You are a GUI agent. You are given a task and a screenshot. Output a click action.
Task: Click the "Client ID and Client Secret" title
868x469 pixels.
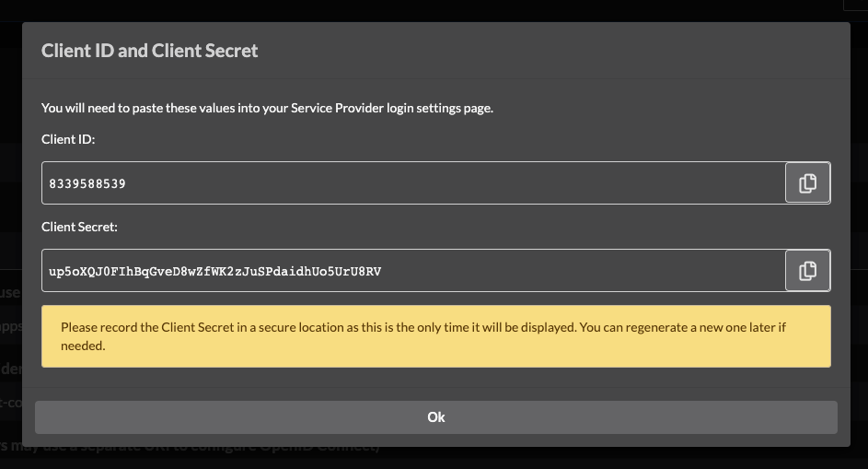[x=149, y=51]
